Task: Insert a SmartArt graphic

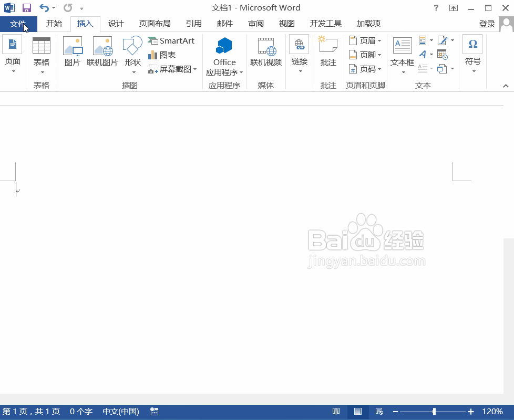Action: (x=171, y=40)
